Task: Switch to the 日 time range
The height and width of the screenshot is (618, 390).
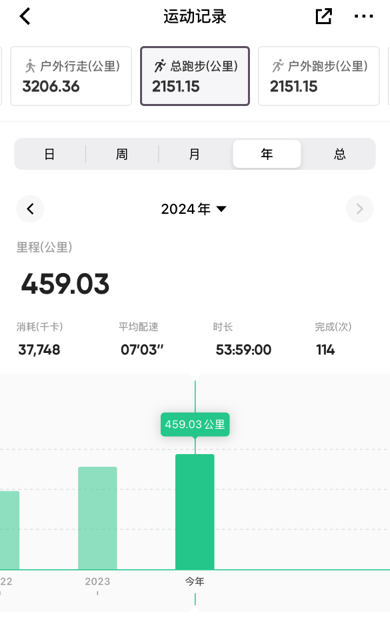Action: [50, 154]
